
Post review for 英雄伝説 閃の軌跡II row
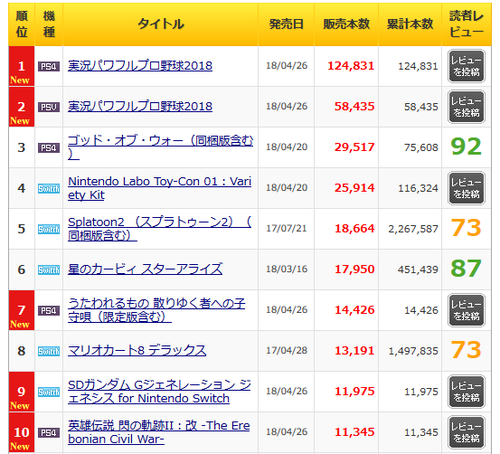pyautogui.click(x=466, y=432)
